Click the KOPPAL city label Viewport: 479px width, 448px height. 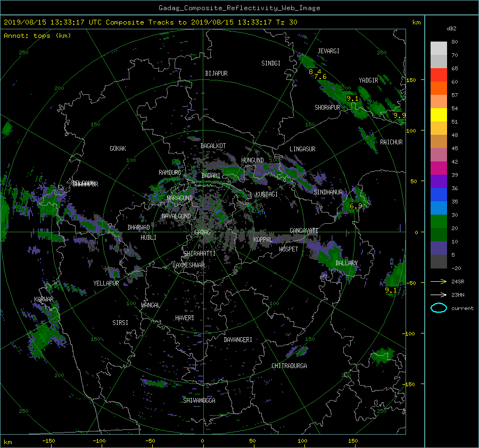263,239
